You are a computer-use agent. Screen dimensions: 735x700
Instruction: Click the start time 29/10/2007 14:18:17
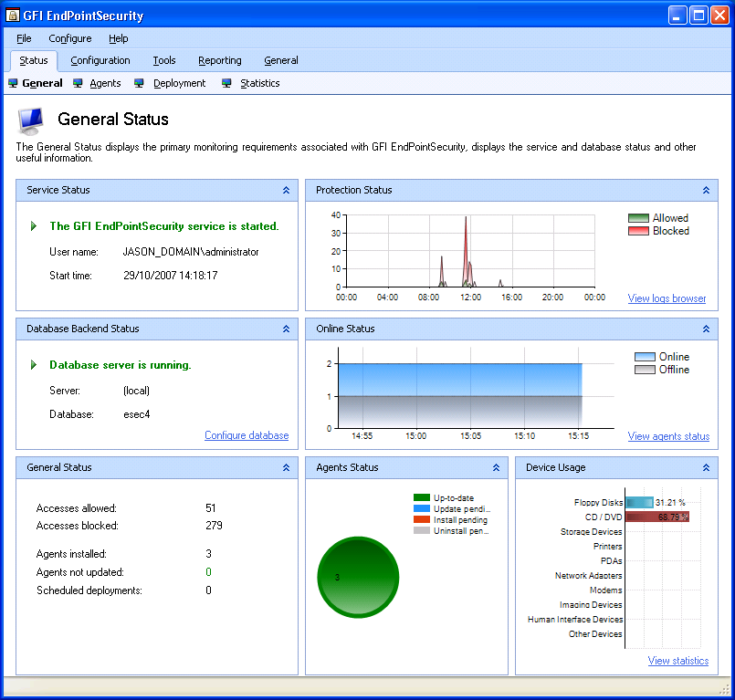[x=171, y=276]
